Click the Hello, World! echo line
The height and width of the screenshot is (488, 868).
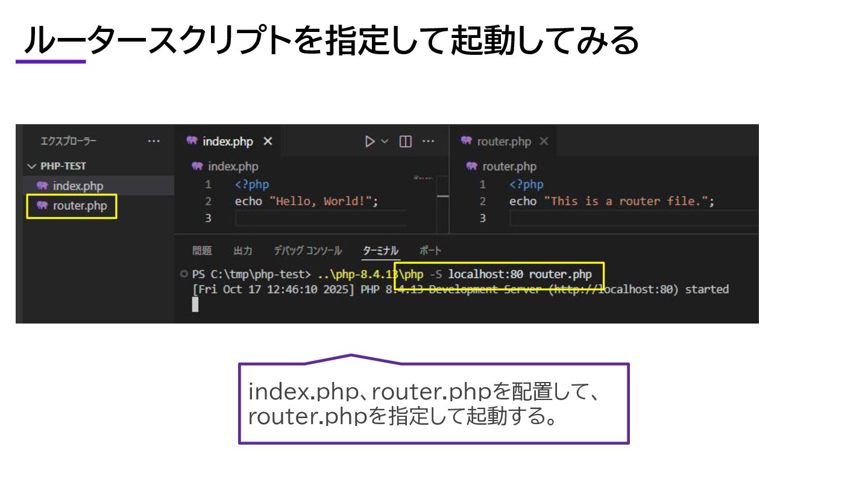[306, 202]
